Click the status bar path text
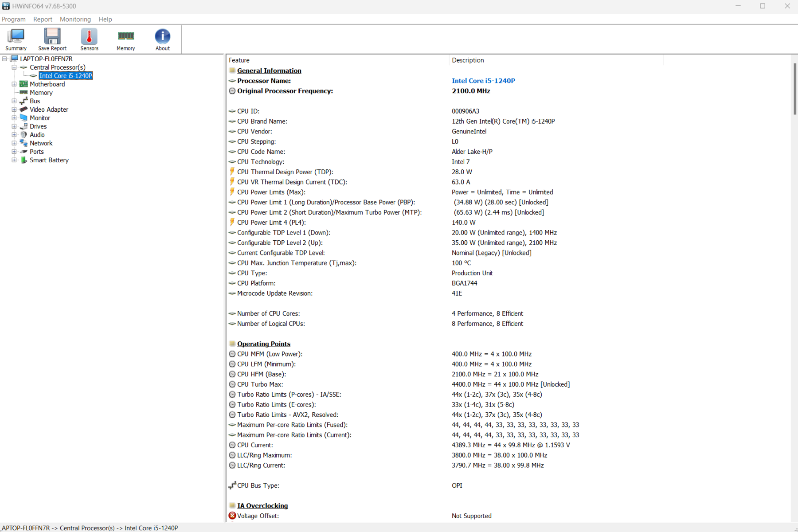This screenshot has width=798, height=532. coord(89,528)
